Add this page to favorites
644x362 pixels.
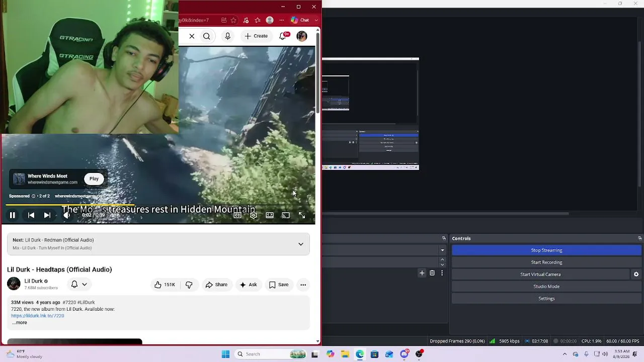[233, 20]
